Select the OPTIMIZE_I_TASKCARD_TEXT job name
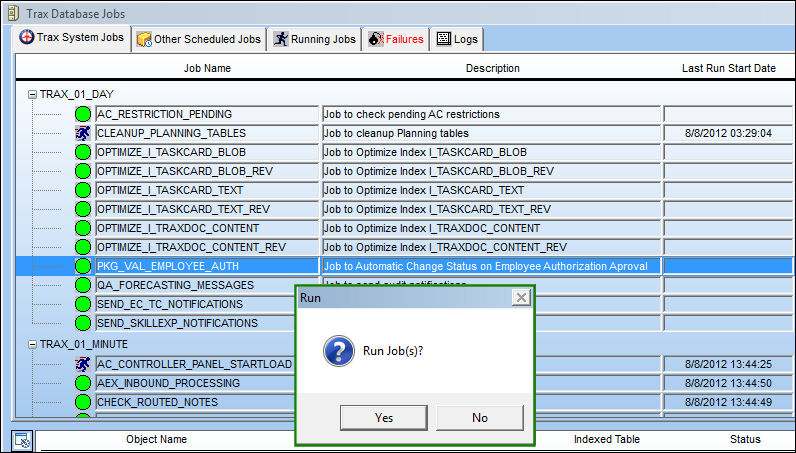 [x=207, y=190]
